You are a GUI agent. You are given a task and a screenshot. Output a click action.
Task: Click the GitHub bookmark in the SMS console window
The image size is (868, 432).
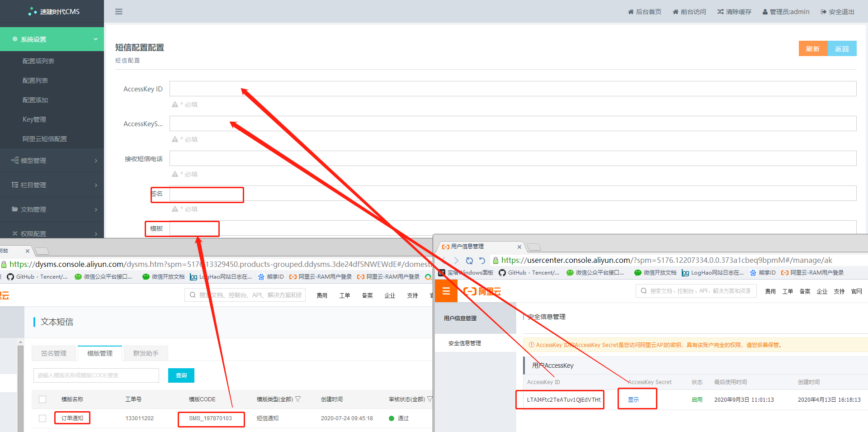coord(37,277)
